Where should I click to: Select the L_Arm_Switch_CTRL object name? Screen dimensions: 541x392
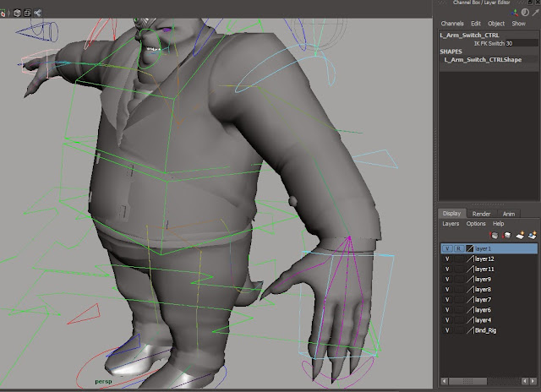(x=469, y=35)
